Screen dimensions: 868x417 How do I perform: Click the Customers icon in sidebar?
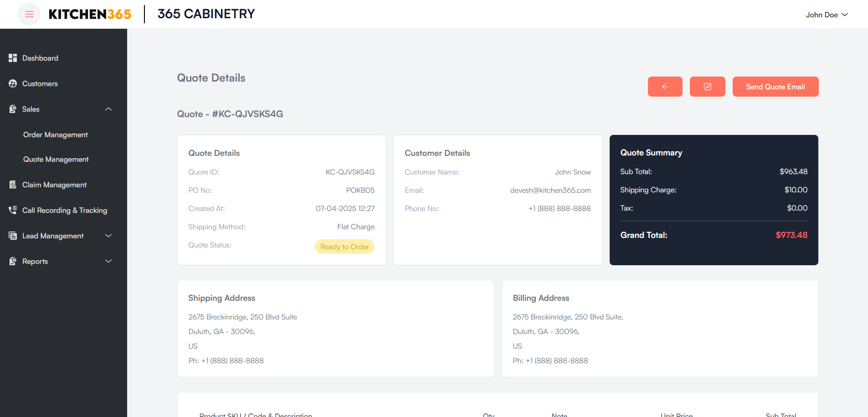pyautogui.click(x=13, y=83)
